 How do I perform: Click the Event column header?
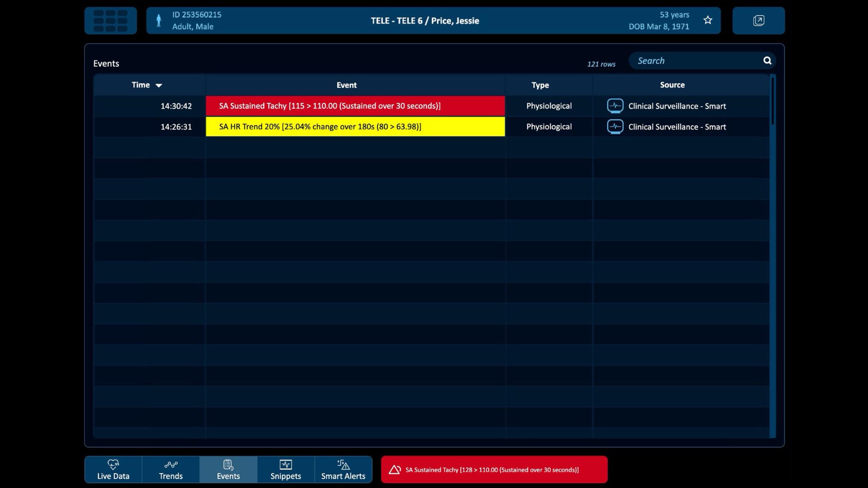click(x=346, y=85)
